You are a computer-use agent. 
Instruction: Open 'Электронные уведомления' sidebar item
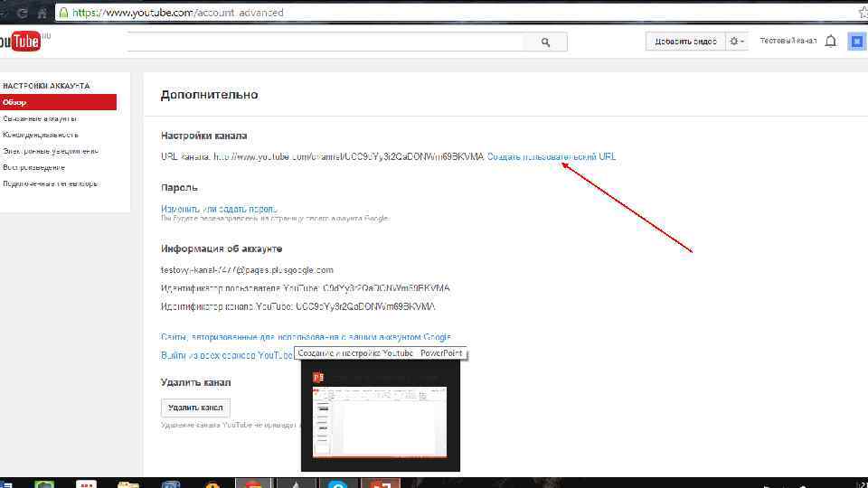(x=51, y=151)
